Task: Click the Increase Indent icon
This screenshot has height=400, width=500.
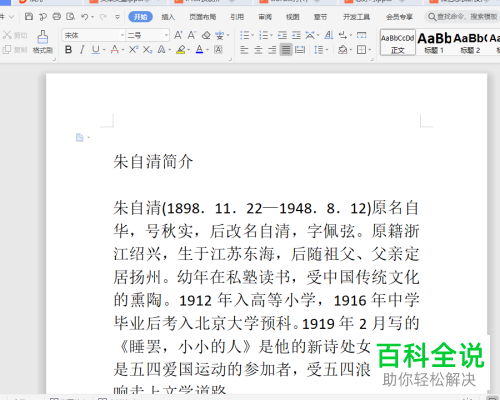Action: 296,35
